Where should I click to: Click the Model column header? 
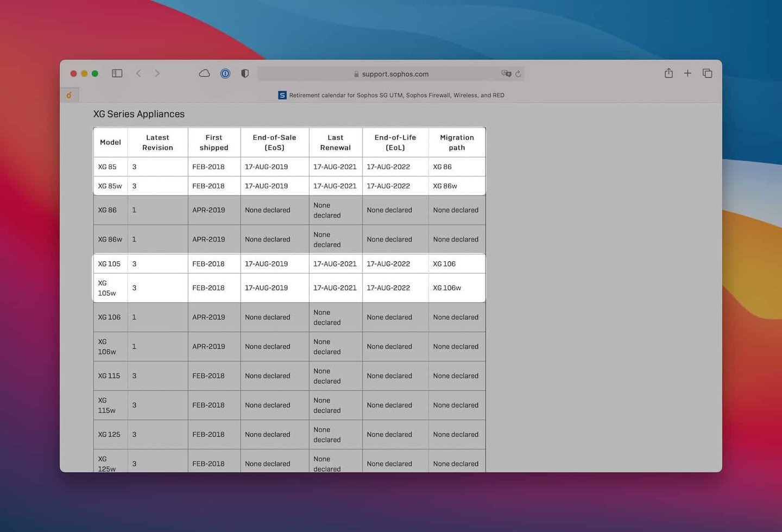pos(110,142)
